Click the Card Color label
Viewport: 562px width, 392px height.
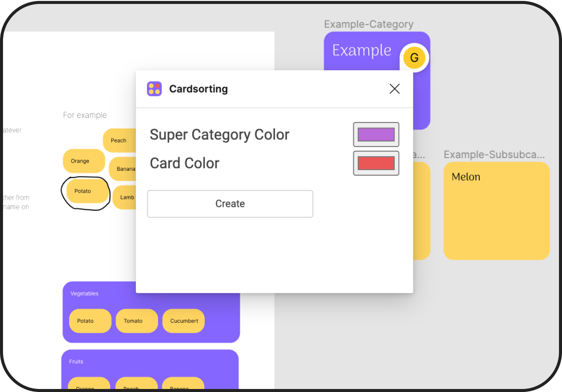click(185, 163)
